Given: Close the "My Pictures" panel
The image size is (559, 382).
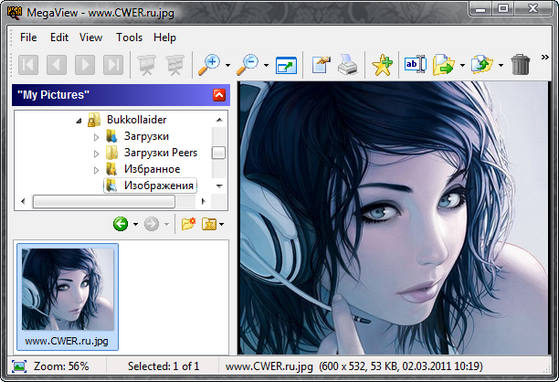Looking at the screenshot, I should click(x=219, y=95).
